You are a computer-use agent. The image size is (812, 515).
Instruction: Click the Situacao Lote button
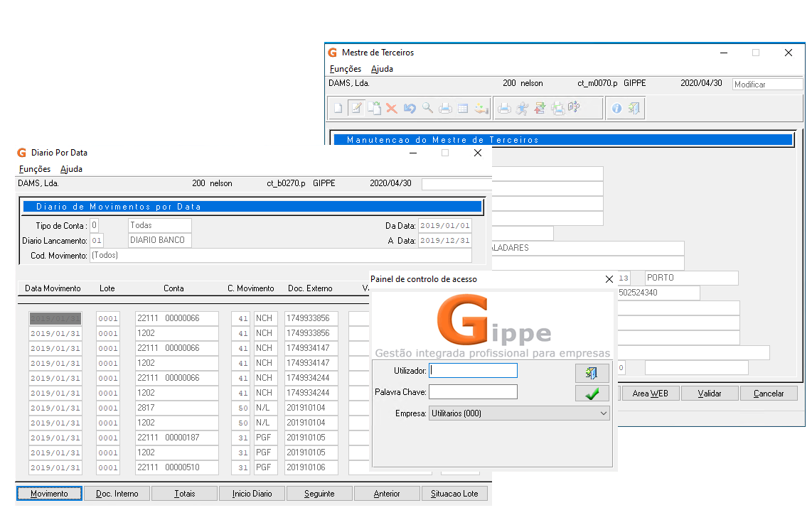coord(454,494)
